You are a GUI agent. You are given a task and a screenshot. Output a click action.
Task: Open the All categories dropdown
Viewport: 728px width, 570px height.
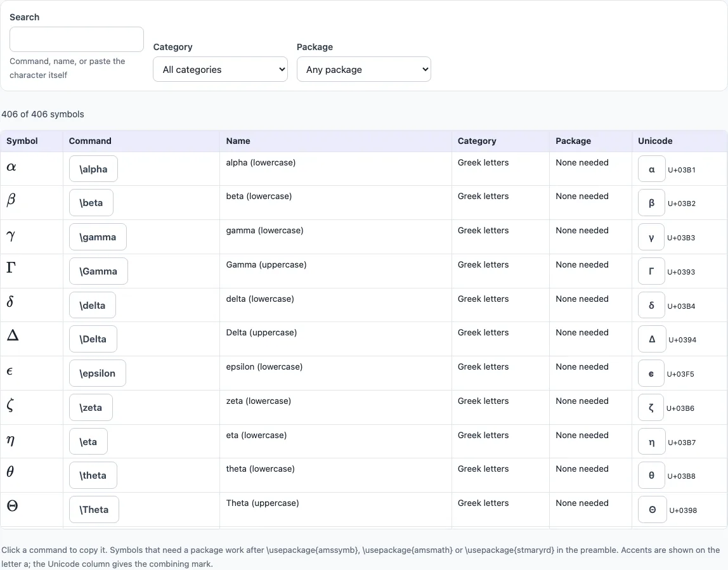(220, 69)
